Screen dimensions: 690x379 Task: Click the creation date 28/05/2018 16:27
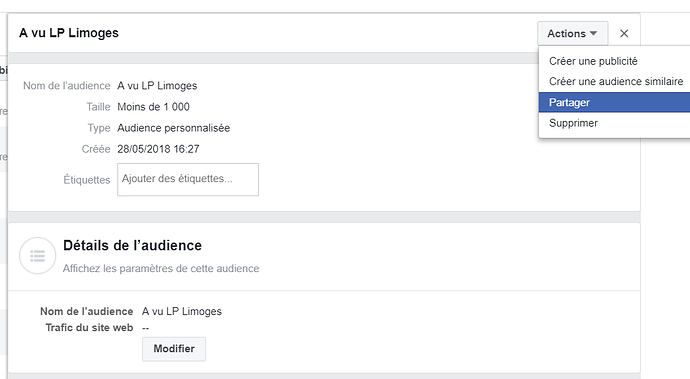(158, 149)
